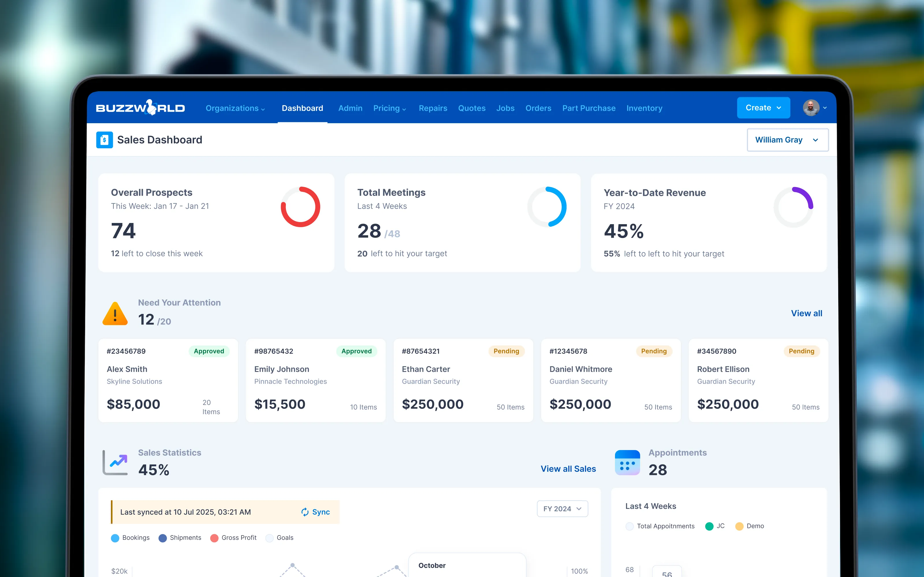Toggle the JC appointments legend
Image resolution: width=924 pixels, height=577 pixels.
[x=714, y=526]
